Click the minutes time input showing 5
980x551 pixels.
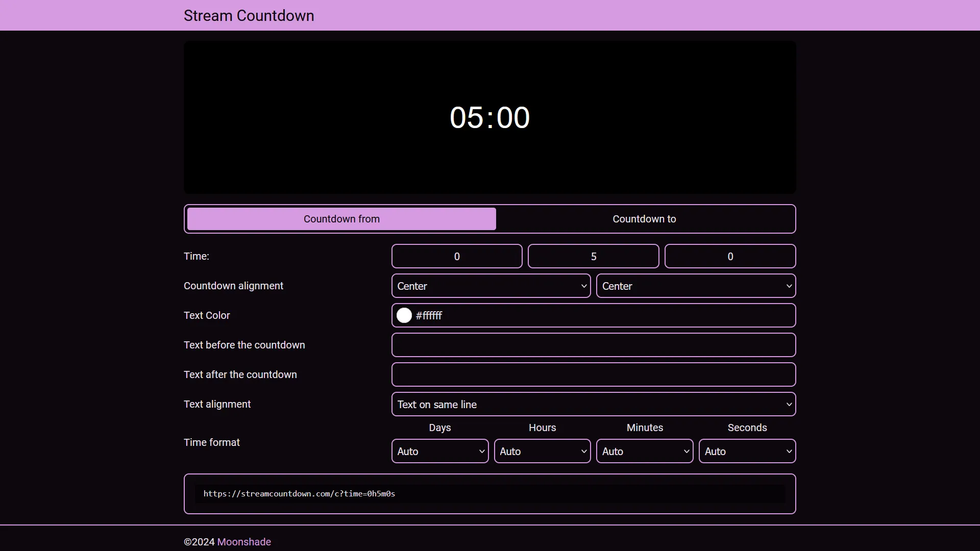coord(593,256)
